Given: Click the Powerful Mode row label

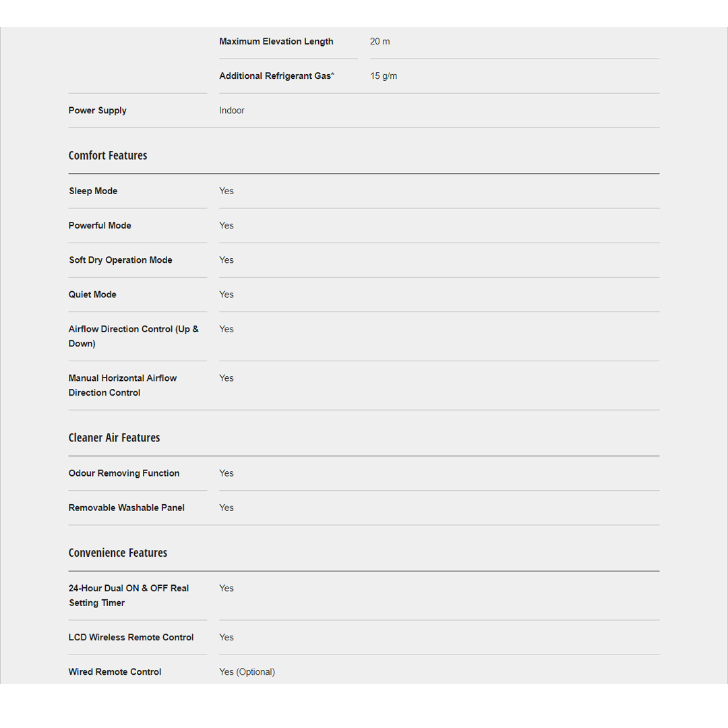Looking at the screenshot, I should point(100,226).
